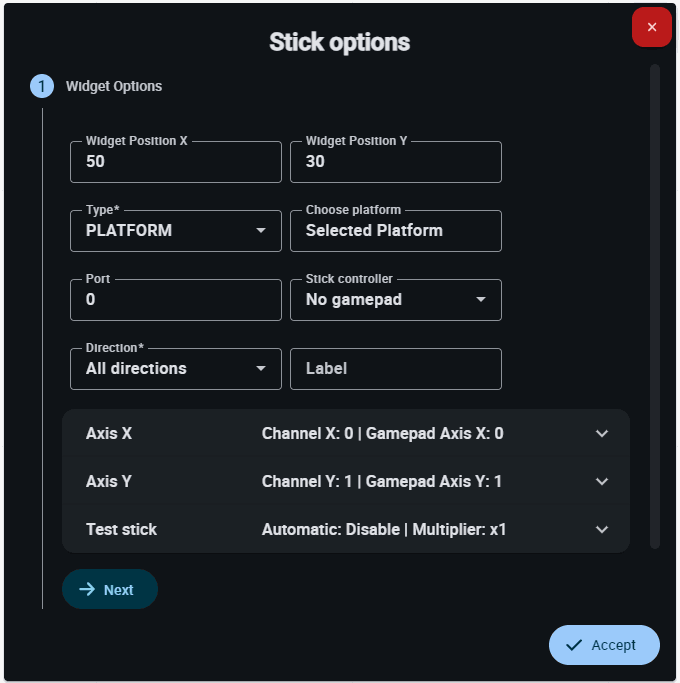Click the Port input field

pyautogui.click(x=176, y=300)
